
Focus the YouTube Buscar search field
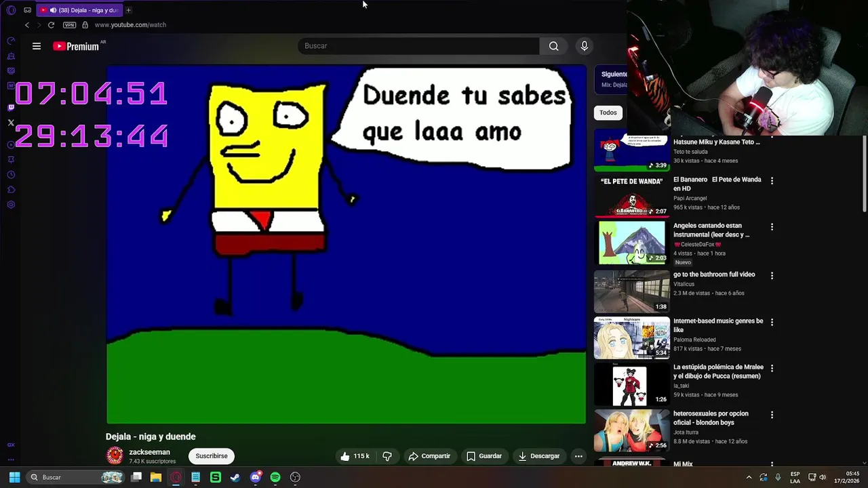click(418, 46)
